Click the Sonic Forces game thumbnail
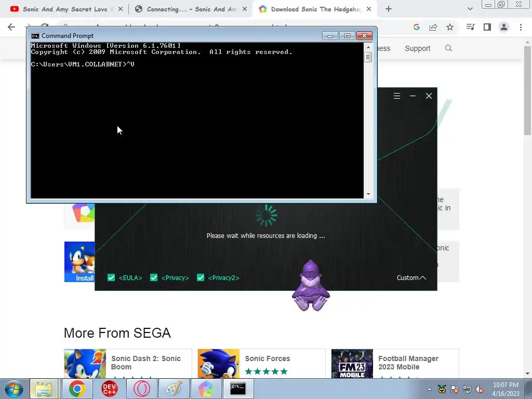532x399 pixels. 219,363
